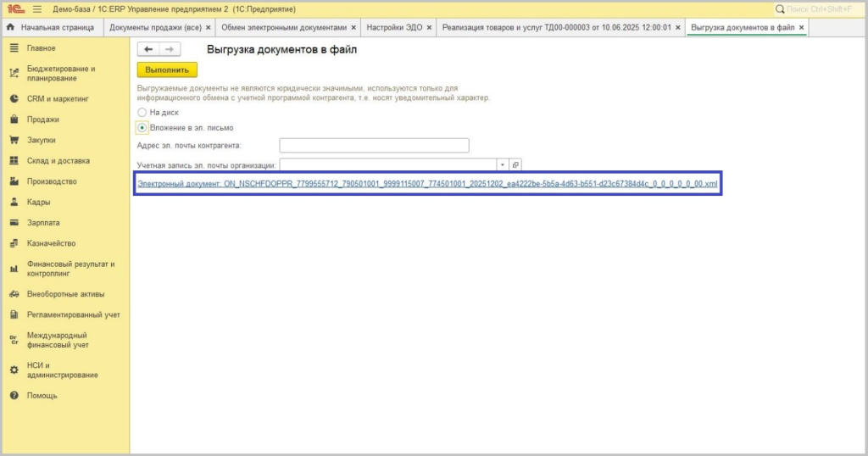Close the Выгрузка документов в файл tab
868x456 pixels.
(802, 27)
